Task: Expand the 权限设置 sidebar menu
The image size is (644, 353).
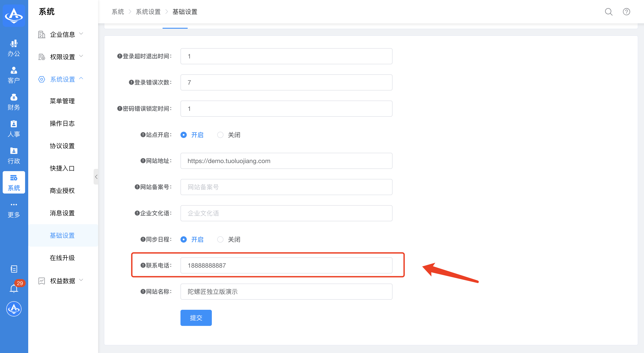Action: point(62,57)
